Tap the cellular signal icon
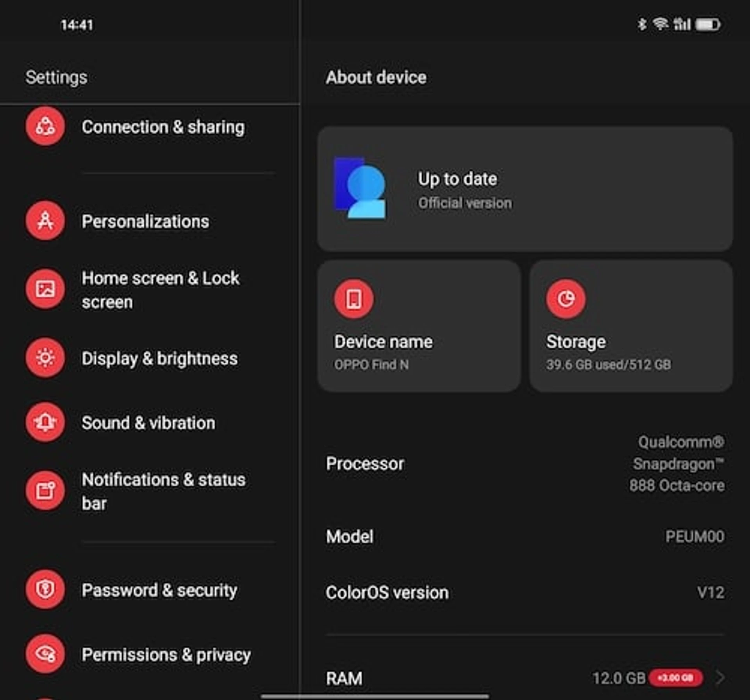This screenshot has width=750, height=700. coord(682,24)
